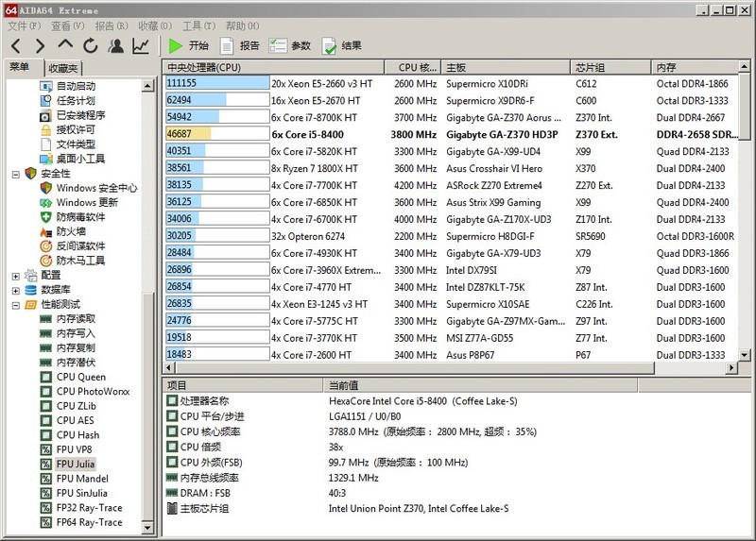Click the FPU Mandel benchmark icon
Image resolution: width=756 pixels, height=541 pixels.
pos(45,479)
